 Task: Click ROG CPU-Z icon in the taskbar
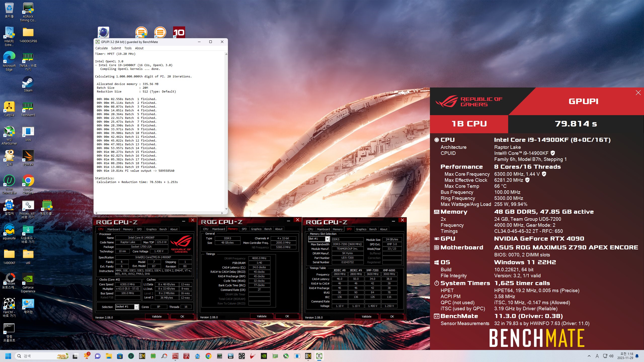pyautogui.click(x=175, y=356)
